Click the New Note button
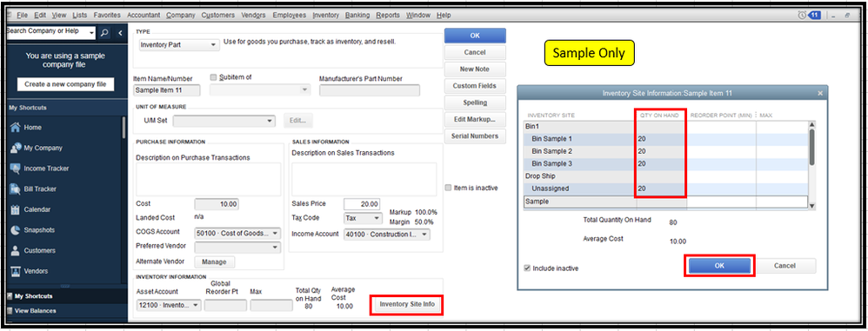The width and height of the screenshot is (868, 331). click(x=475, y=70)
